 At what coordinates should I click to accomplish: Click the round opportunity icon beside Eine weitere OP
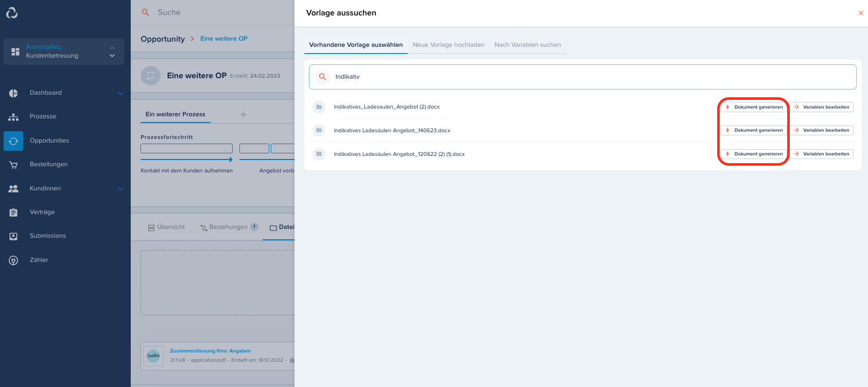point(150,76)
